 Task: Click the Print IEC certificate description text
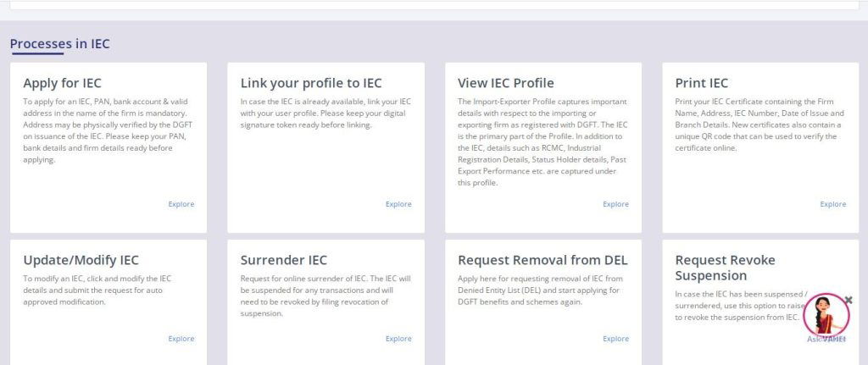point(759,124)
